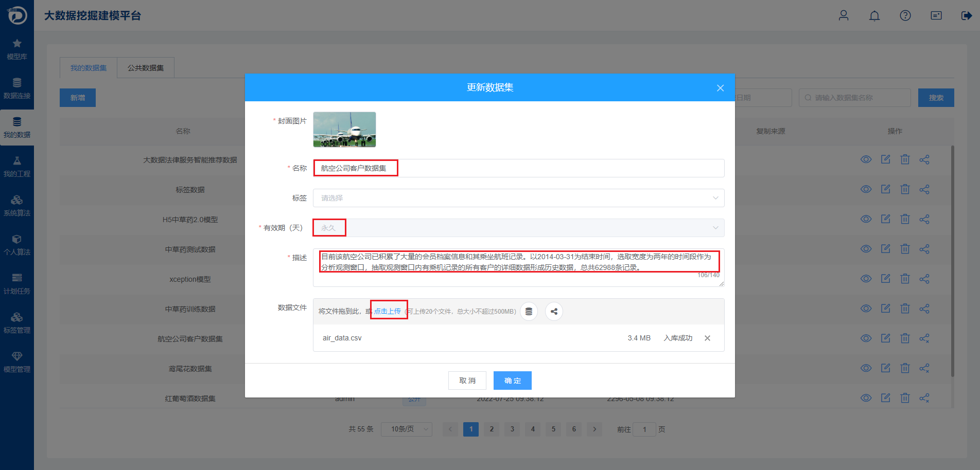980x470 pixels.
Task: Open the help question mark icon
Action: pyautogui.click(x=905, y=15)
